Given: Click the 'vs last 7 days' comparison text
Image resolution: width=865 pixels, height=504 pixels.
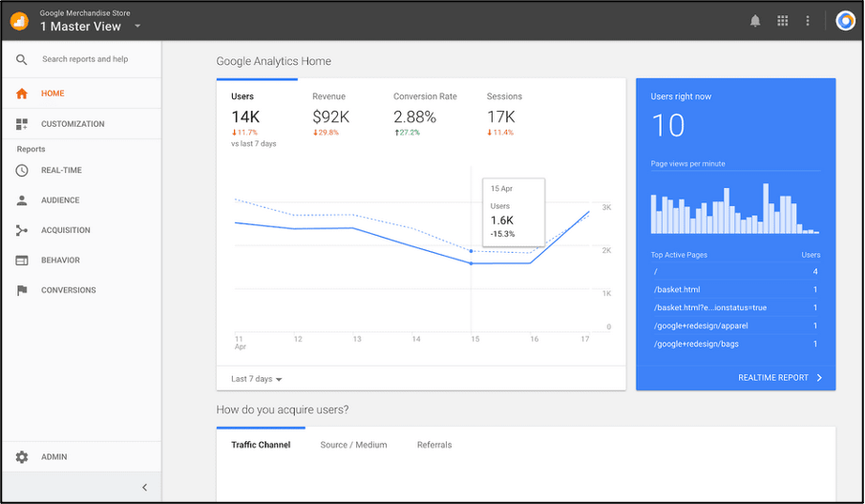Looking at the screenshot, I should coord(254,144).
